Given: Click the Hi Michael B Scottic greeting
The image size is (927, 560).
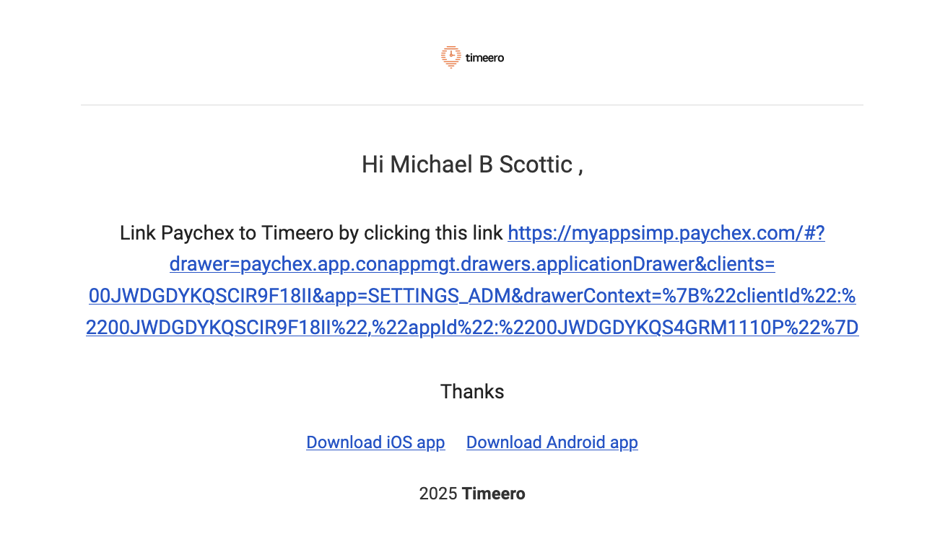Looking at the screenshot, I should (472, 165).
